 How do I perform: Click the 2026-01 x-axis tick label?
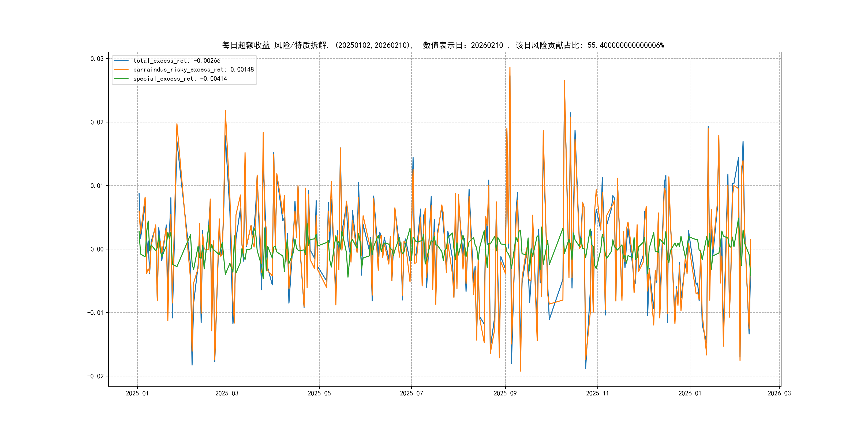[690, 393]
